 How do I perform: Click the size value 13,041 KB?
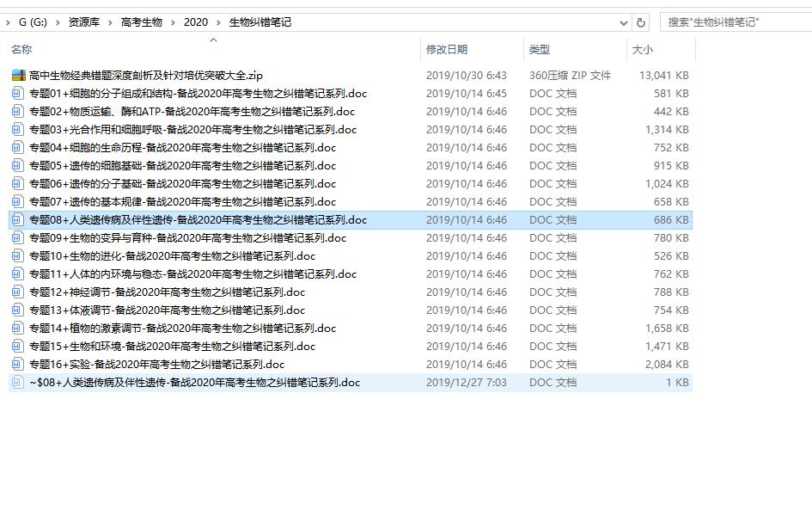(x=664, y=75)
